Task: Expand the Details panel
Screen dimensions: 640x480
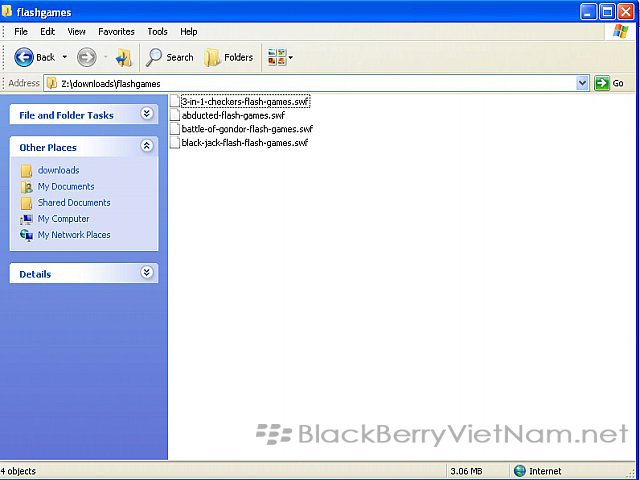Action: (147, 272)
